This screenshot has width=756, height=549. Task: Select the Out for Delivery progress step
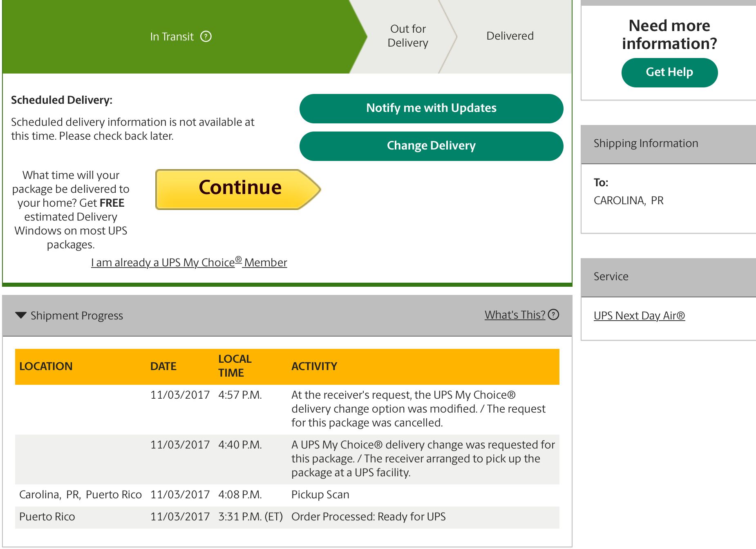pyautogui.click(x=408, y=36)
